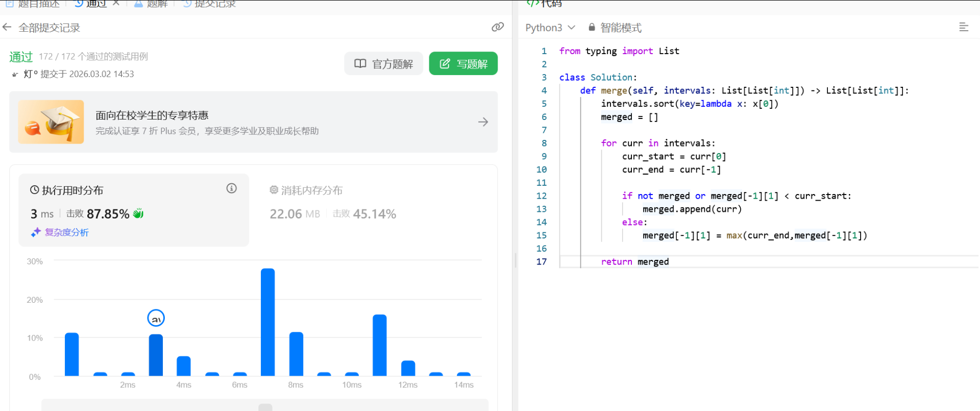980x411 pixels.
Task: Open the 提交记录 tab
Action: pos(209,4)
